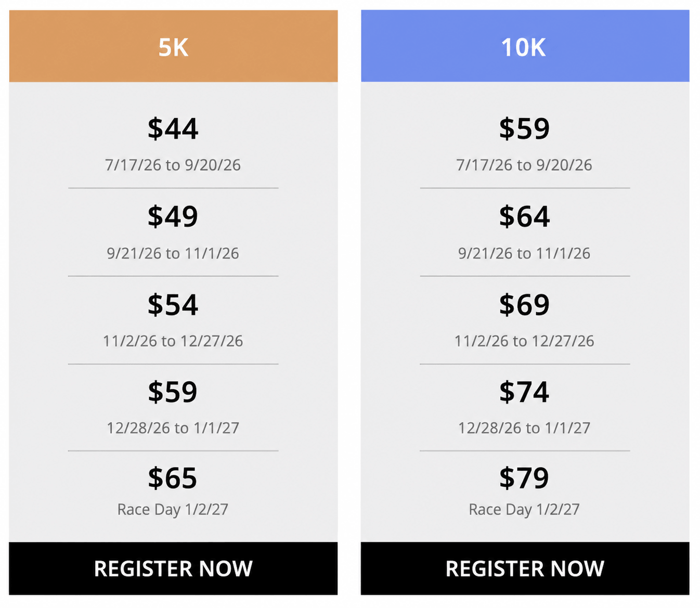Select the orange 5K header
This screenshot has height=608, width=700.
pos(173,46)
